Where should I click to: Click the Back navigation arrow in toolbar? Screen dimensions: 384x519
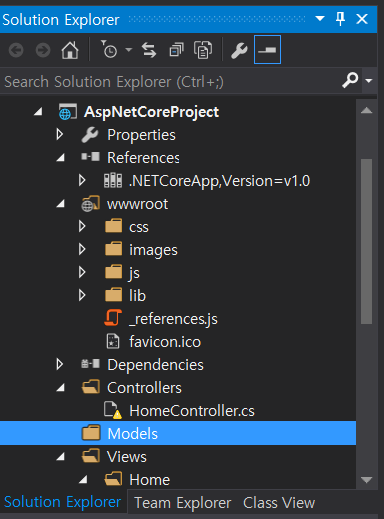tap(16, 50)
